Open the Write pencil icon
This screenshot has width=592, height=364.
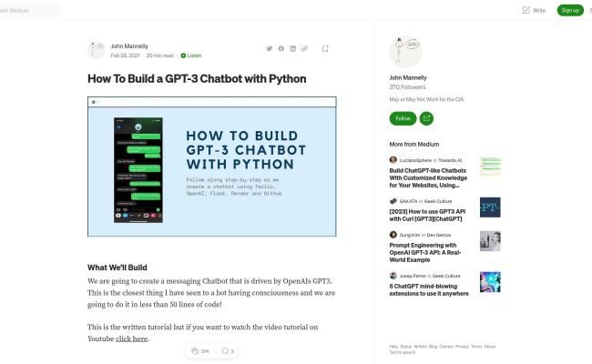tap(526, 10)
